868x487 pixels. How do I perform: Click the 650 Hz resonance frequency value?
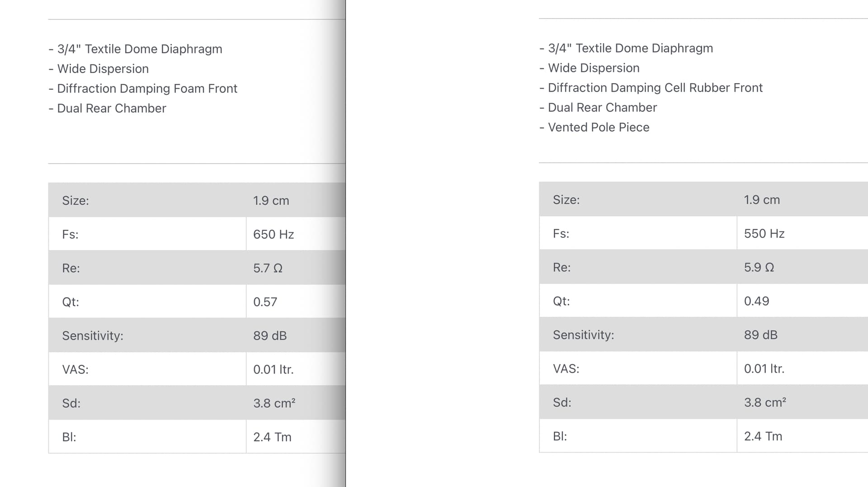[273, 234]
